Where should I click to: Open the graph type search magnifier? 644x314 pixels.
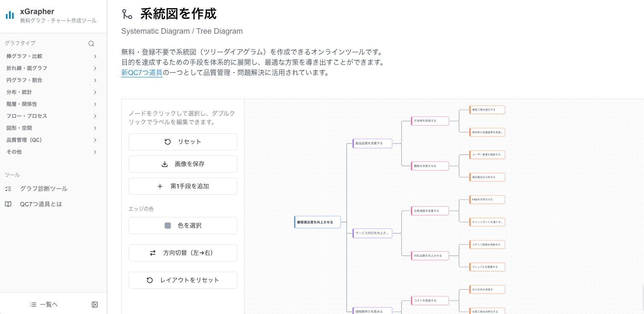click(91, 43)
